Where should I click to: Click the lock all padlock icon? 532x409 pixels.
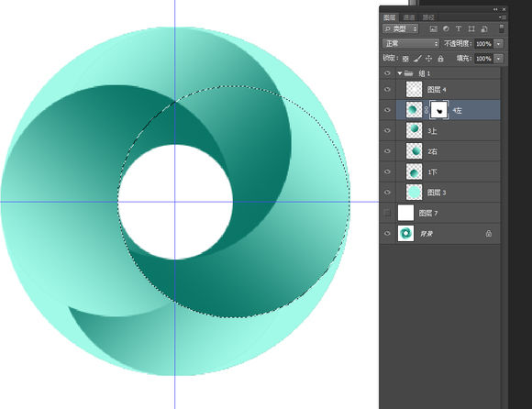click(440, 59)
